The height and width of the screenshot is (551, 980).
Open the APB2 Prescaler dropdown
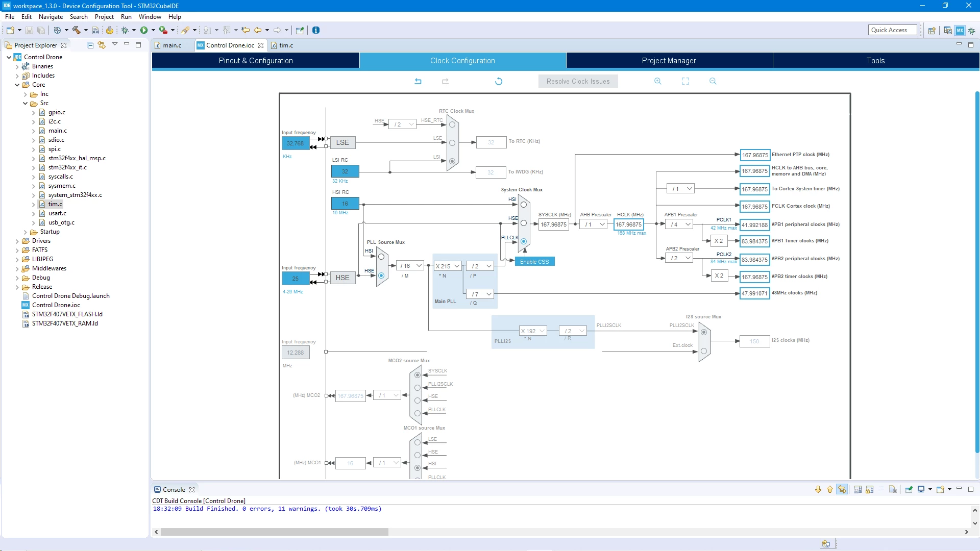pos(679,258)
